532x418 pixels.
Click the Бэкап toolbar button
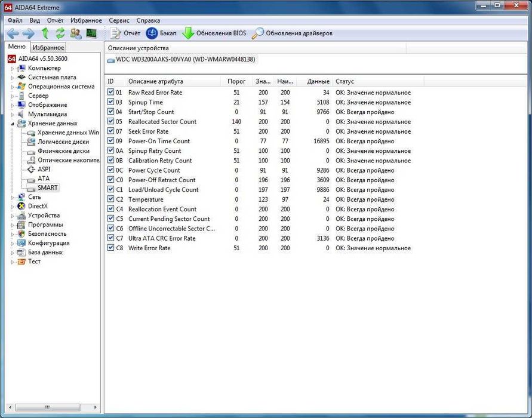(161, 33)
